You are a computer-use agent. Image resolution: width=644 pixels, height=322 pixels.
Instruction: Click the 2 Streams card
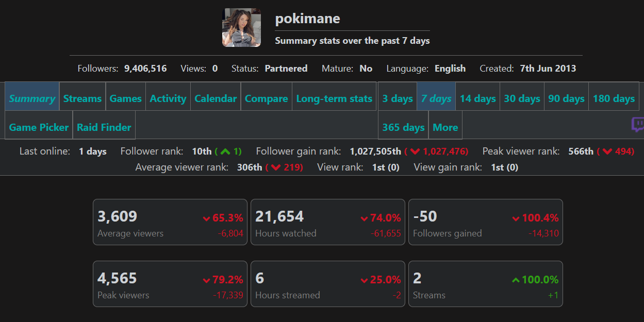tap(486, 284)
